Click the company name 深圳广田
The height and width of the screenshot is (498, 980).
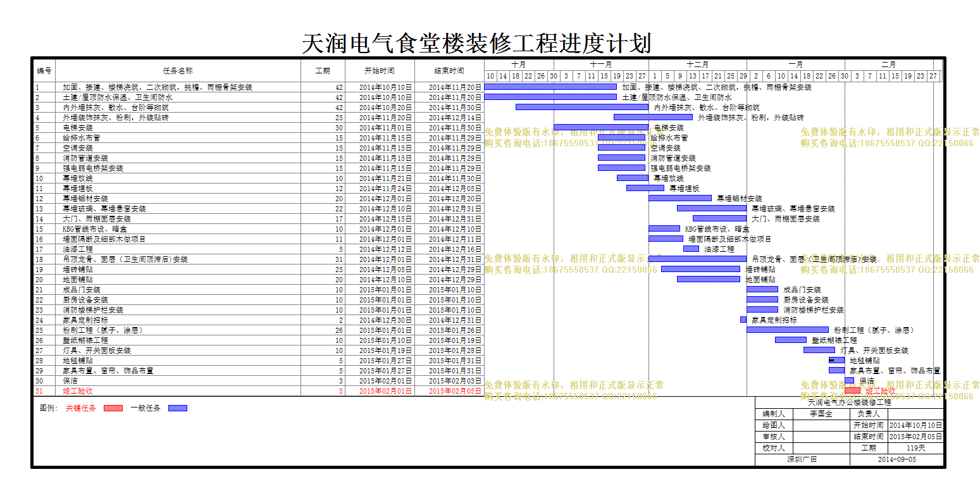[802, 459]
